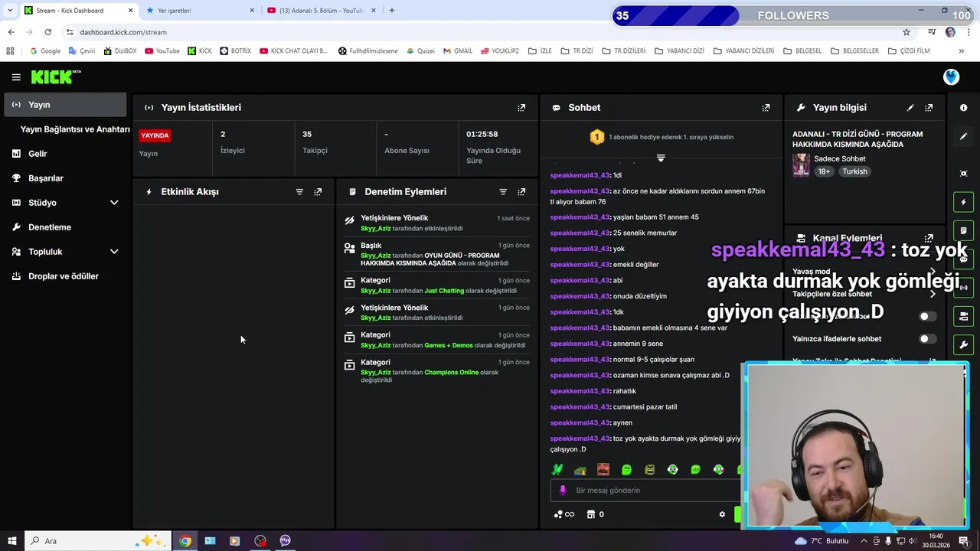Click the Sadece Sohbet category thumbnail
The height and width of the screenshot is (551, 980).
point(801,165)
